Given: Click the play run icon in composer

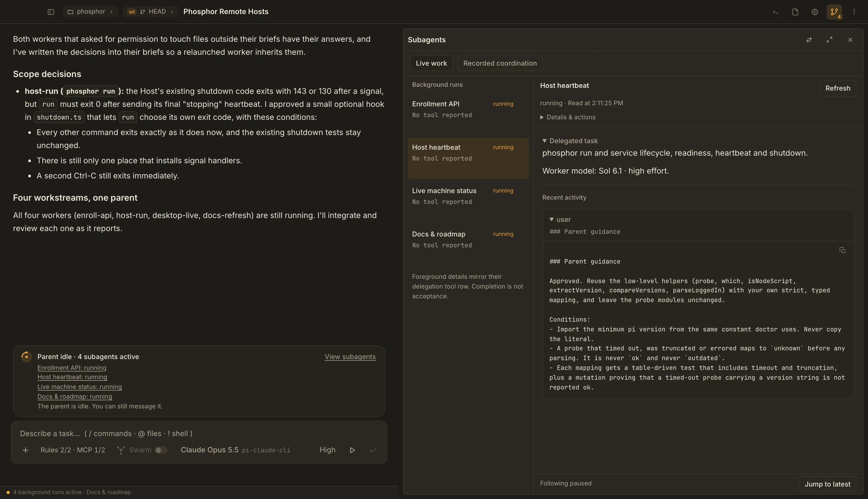Looking at the screenshot, I should 352,450.
